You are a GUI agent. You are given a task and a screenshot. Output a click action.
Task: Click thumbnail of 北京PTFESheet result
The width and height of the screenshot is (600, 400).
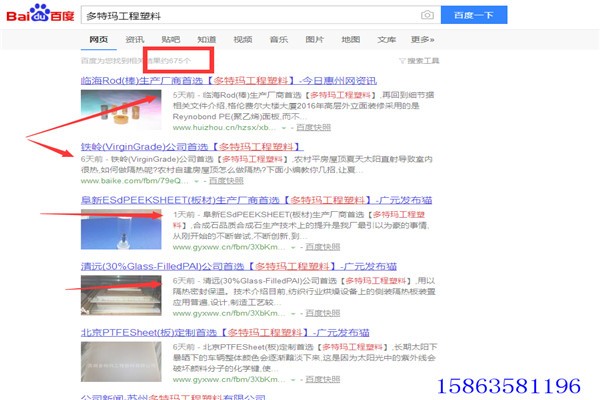point(121,362)
